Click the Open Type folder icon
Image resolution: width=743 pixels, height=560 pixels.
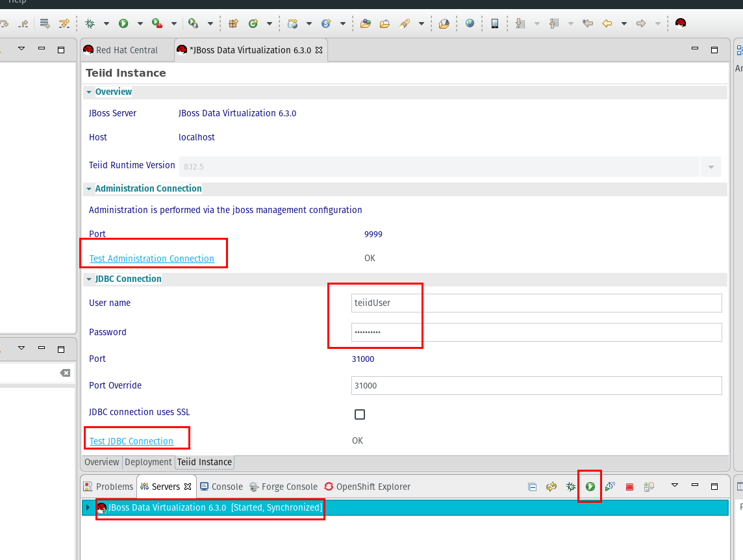[366, 23]
